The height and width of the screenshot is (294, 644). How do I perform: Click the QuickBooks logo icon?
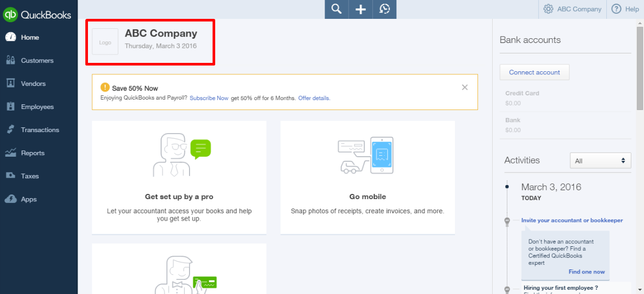(x=10, y=15)
